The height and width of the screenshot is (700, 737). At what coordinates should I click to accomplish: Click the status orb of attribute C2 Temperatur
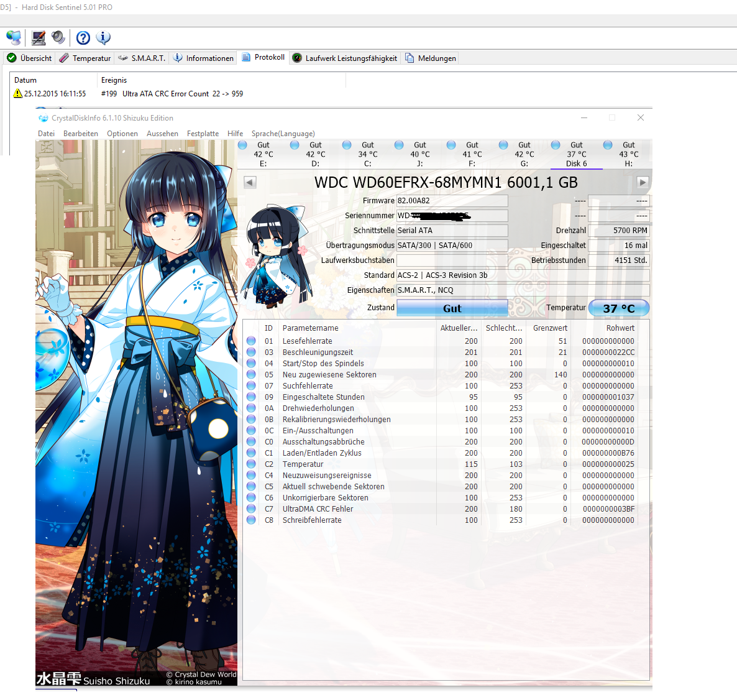[251, 464]
